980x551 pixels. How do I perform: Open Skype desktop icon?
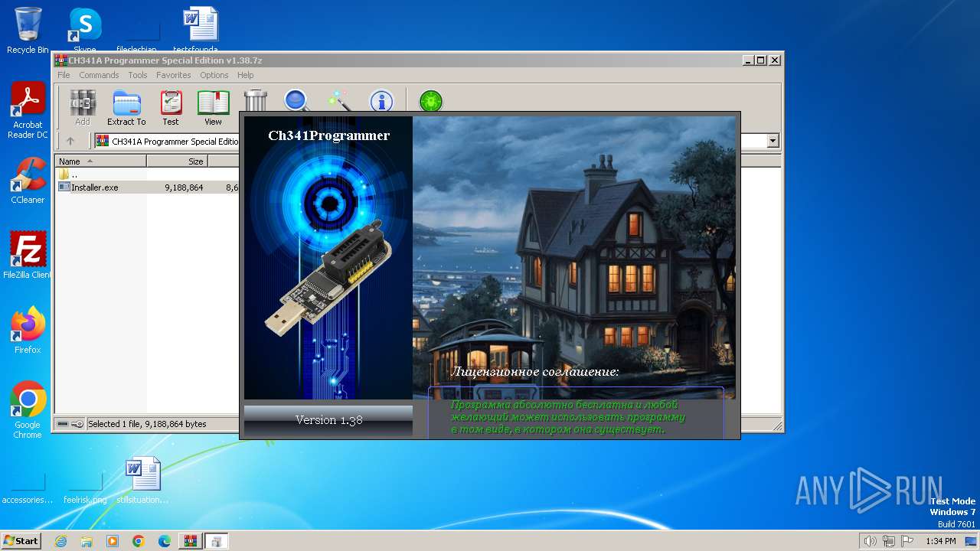tap(84, 31)
